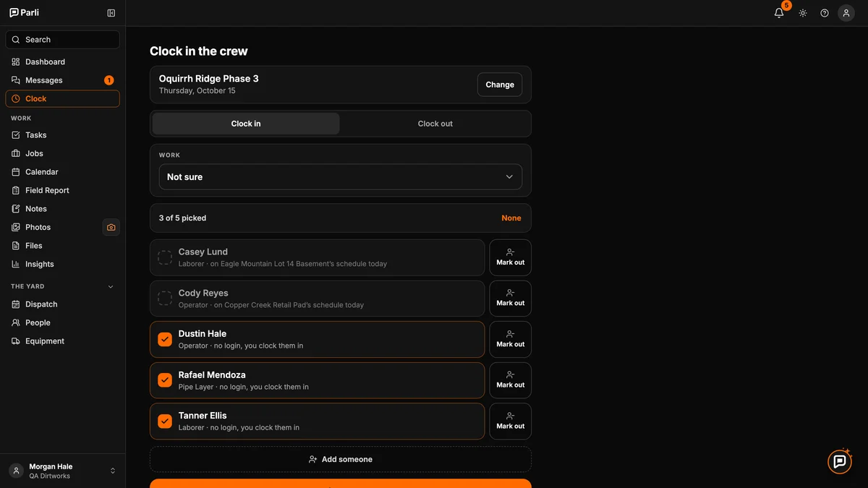Toggle the light/dark theme sun icon
The image size is (868, 488).
click(803, 13)
